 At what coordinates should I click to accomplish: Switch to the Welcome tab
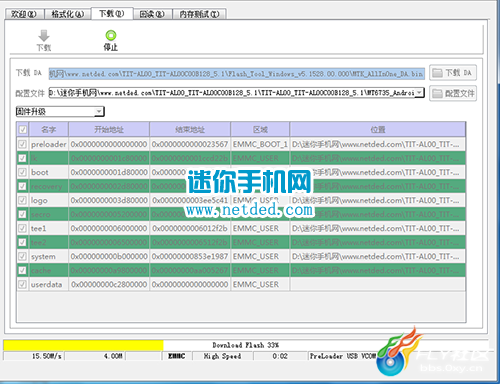click(x=24, y=14)
